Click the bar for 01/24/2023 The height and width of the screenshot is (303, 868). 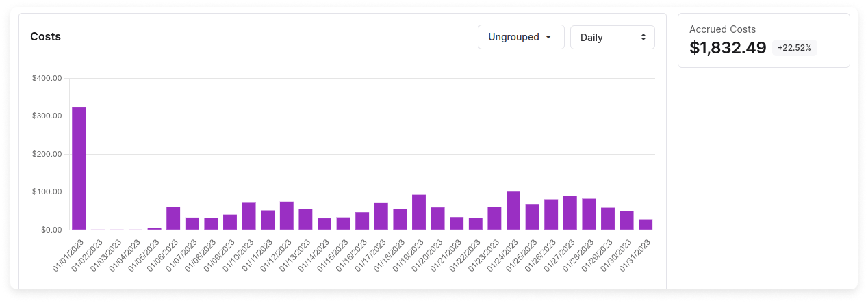click(x=513, y=211)
